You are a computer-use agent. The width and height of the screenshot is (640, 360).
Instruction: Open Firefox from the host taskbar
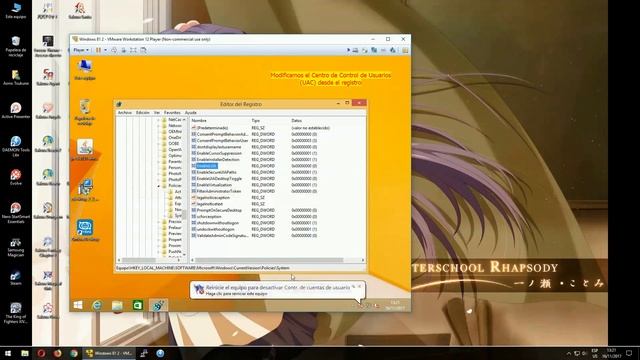tap(57, 353)
